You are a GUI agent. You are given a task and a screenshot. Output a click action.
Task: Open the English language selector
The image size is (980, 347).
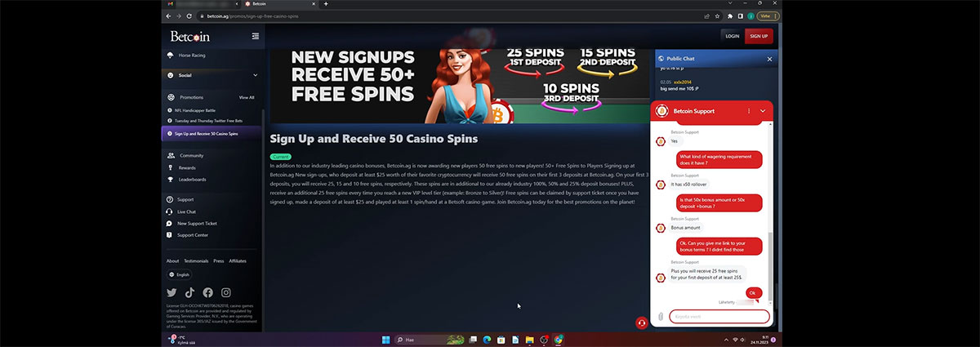click(x=179, y=275)
